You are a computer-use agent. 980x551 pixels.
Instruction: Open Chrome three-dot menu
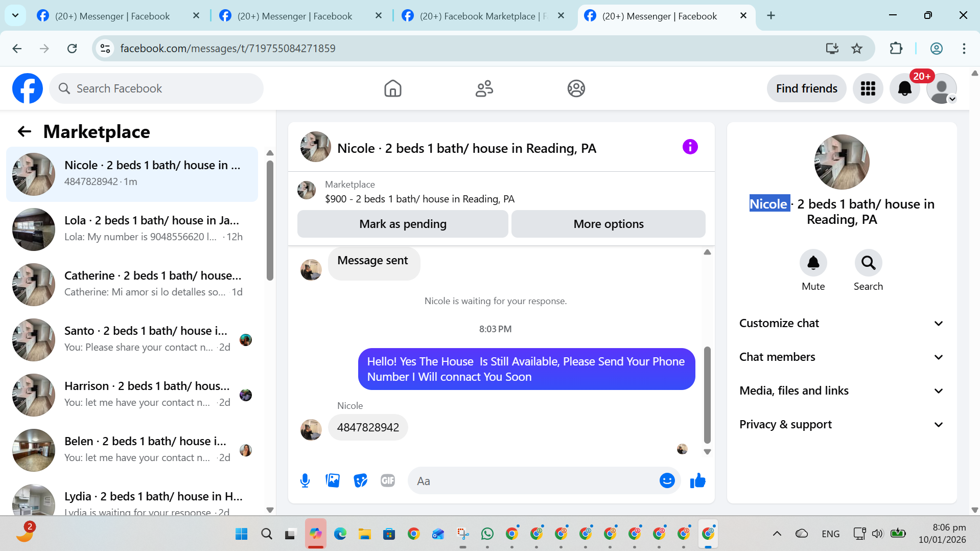click(x=964, y=49)
